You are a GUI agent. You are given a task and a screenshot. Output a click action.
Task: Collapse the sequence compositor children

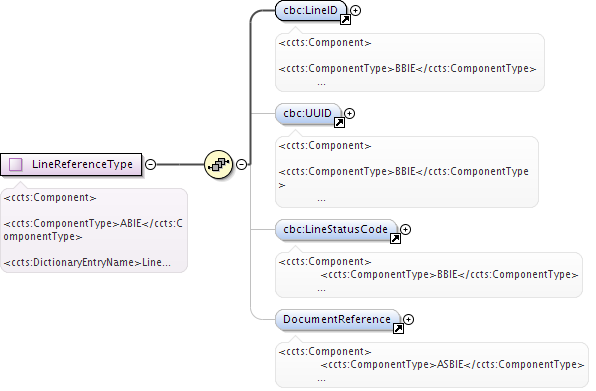coord(241,165)
